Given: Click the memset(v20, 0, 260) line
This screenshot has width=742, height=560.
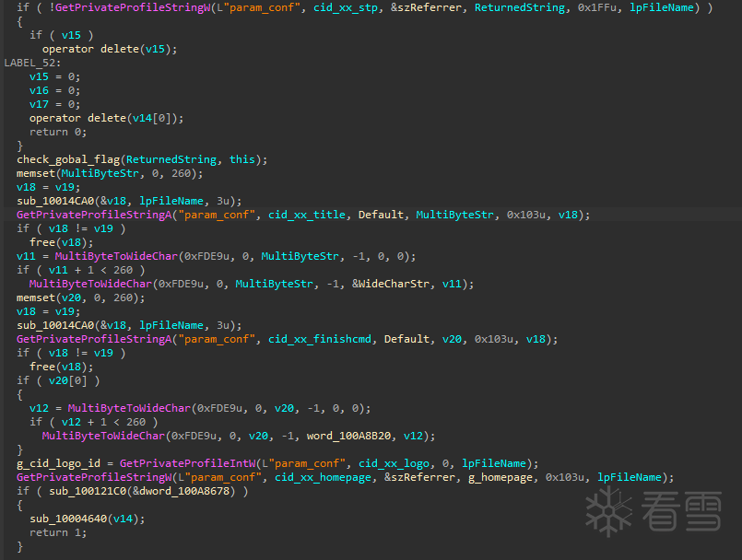Looking at the screenshot, I should pos(81,298).
